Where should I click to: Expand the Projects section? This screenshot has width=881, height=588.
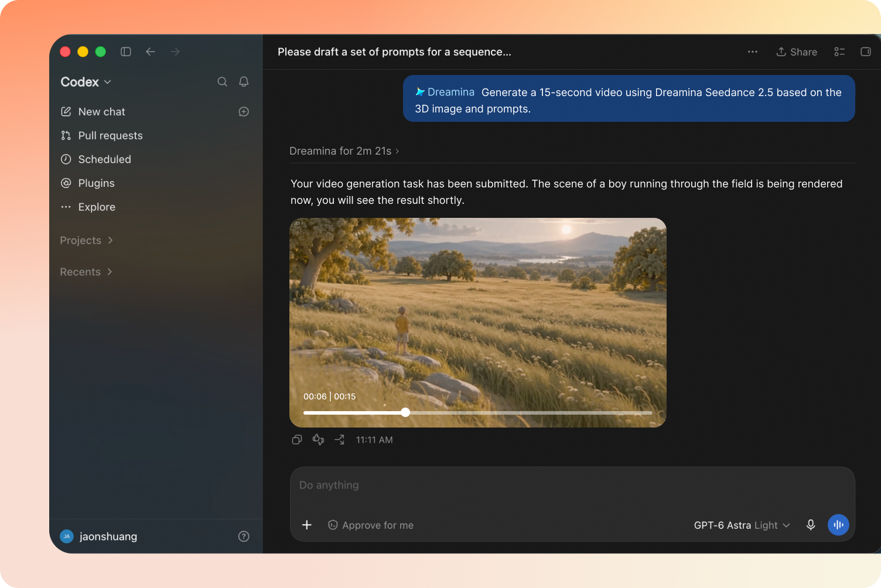coord(87,240)
